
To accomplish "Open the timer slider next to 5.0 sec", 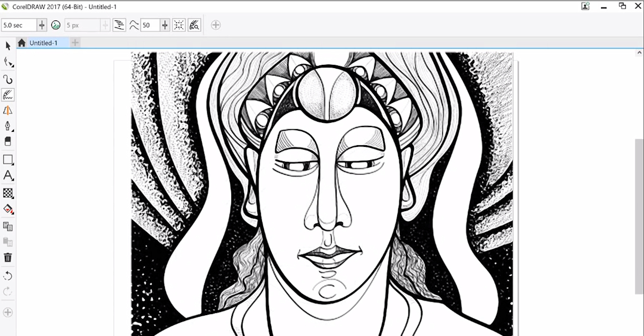I will tap(41, 25).
